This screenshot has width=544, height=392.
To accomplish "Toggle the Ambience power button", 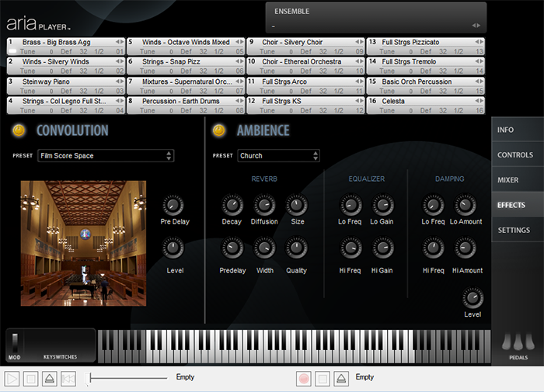I will [219, 130].
